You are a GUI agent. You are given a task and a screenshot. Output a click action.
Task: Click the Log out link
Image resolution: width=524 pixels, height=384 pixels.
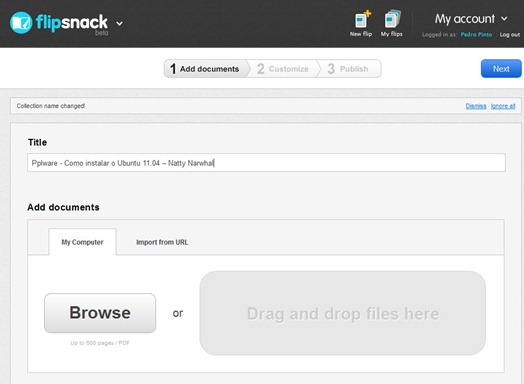(510, 34)
